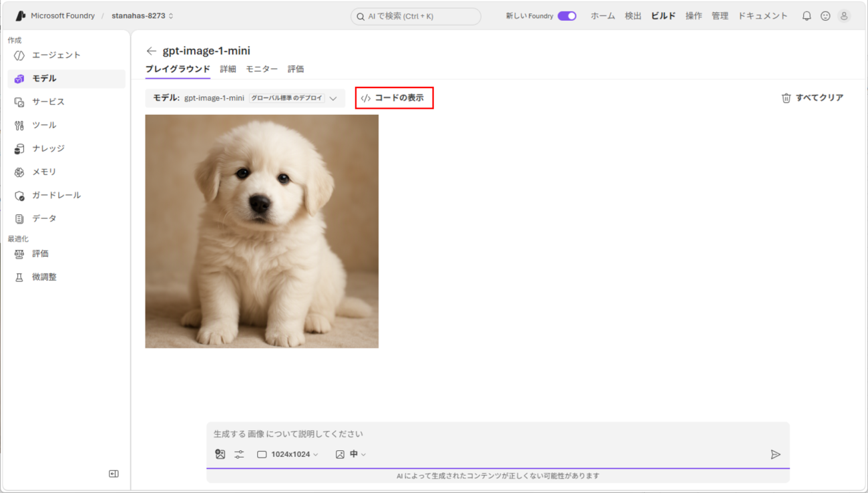
Task: Switch to the モニター tab
Action: 262,69
